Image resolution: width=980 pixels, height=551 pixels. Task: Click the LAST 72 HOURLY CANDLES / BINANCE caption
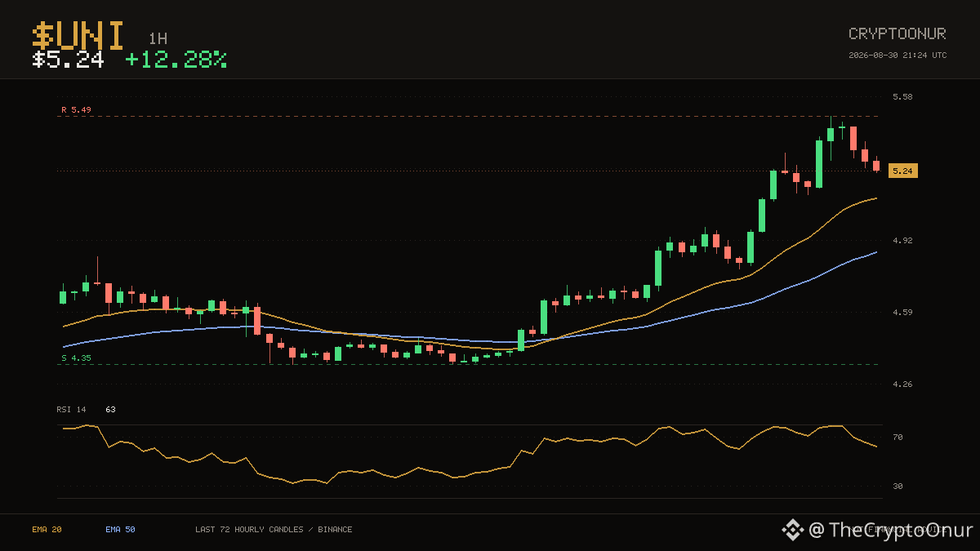pos(274,530)
